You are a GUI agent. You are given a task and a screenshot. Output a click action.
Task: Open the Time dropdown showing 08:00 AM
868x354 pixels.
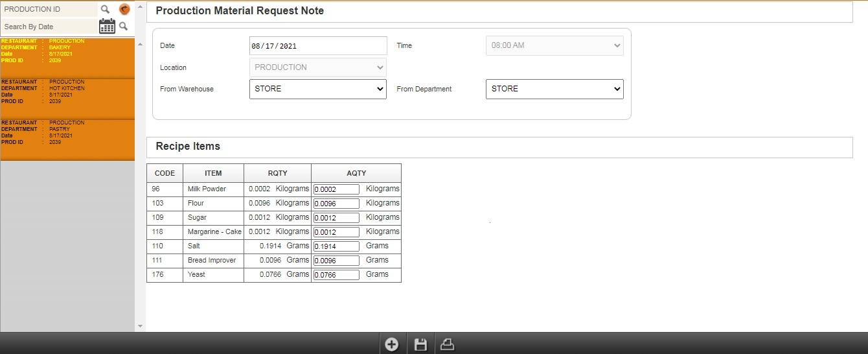click(554, 46)
